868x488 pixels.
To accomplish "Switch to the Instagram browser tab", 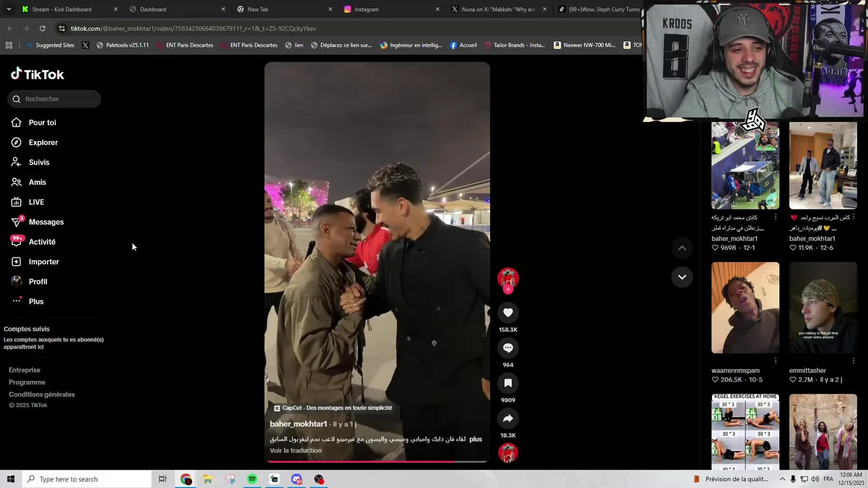I will pos(366,9).
